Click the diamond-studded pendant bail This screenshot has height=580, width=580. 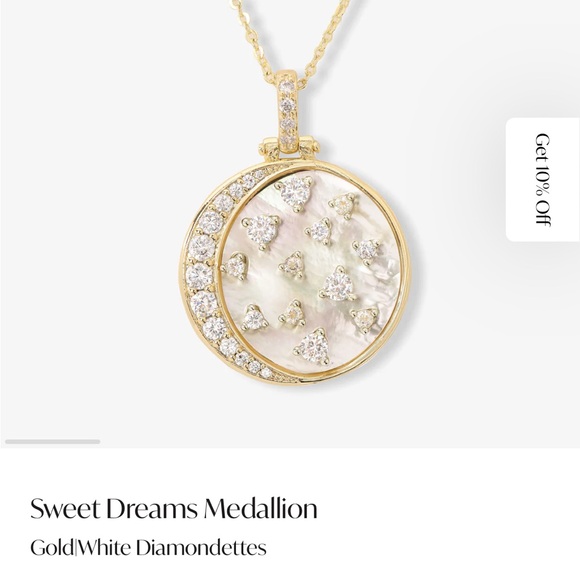pyautogui.click(x=287, y=111)
